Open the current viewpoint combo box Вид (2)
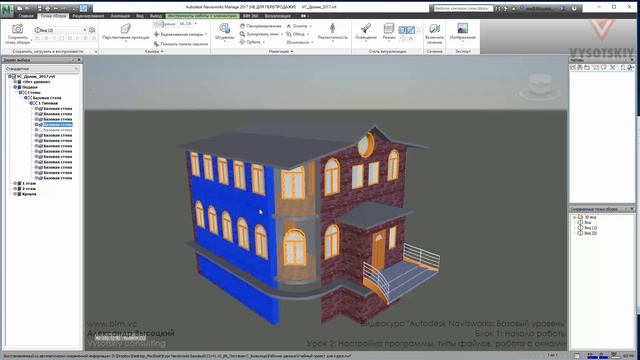 pos(60,30)
